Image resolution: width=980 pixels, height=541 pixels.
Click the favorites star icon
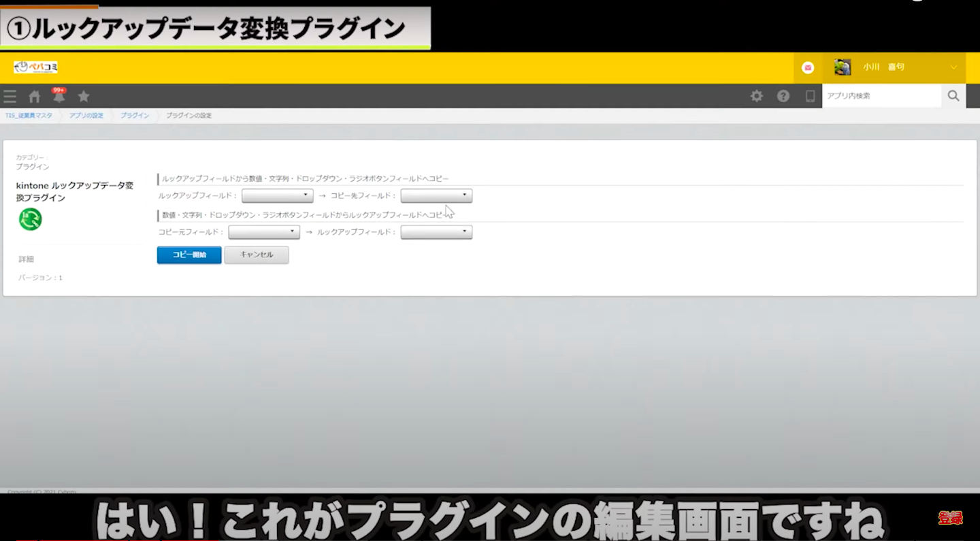[84, 97]
